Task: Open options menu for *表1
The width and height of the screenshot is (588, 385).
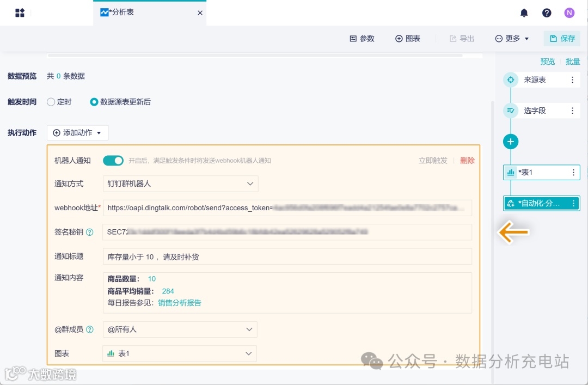Action: point(573,172)
